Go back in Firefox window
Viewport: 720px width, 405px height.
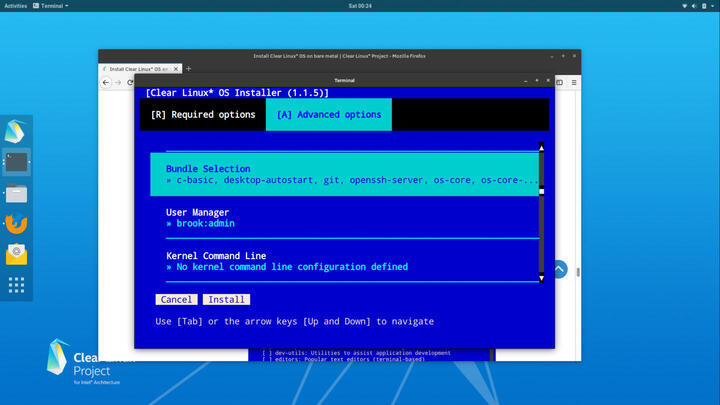(106, 83)
